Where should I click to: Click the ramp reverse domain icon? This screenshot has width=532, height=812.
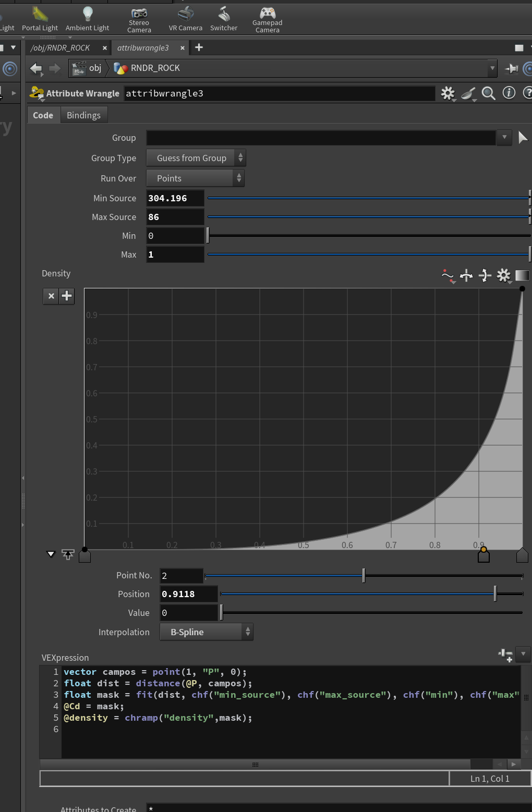466,275
